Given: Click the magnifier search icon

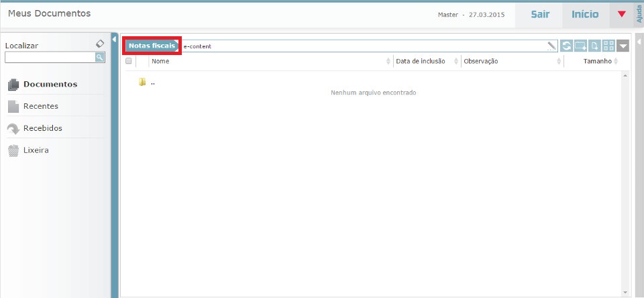Looking at the screenshot, I should (100, 57).
